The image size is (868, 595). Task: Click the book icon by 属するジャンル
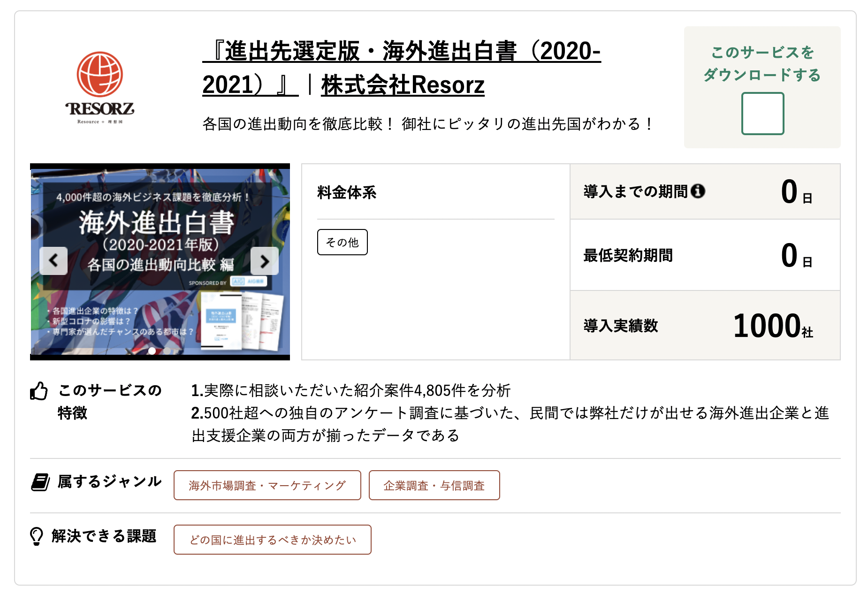40,482
